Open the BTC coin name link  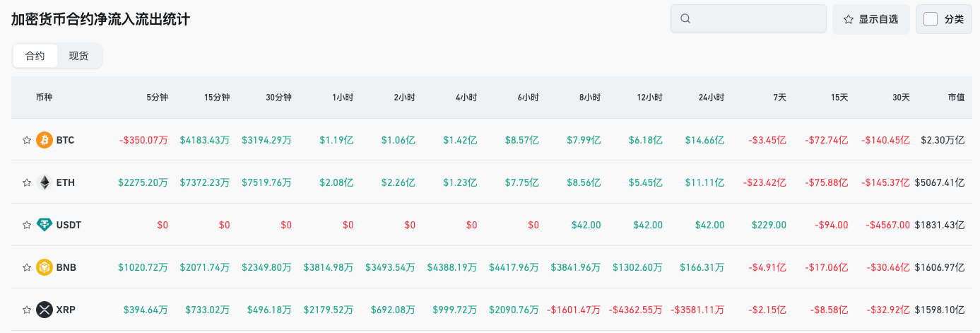[x=65, y=140]
